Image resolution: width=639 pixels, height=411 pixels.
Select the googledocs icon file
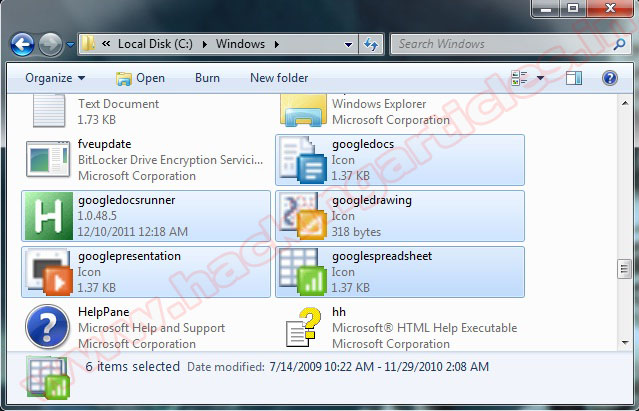coord(304,160)
